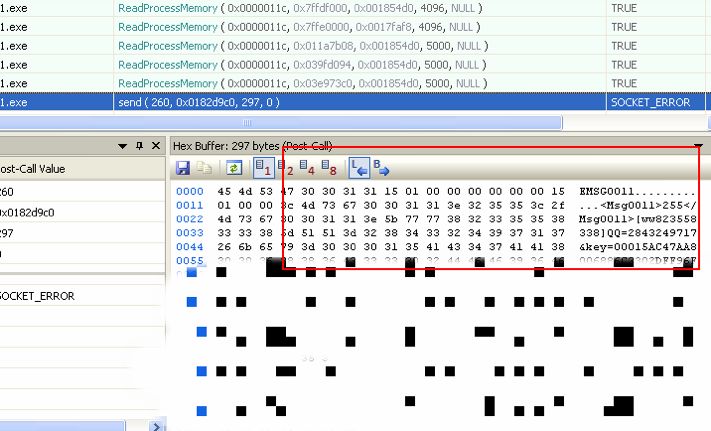Screen dimensions: 711x431
Task: Set hex grouping to 4 bytes
Action: pos(307,168)
